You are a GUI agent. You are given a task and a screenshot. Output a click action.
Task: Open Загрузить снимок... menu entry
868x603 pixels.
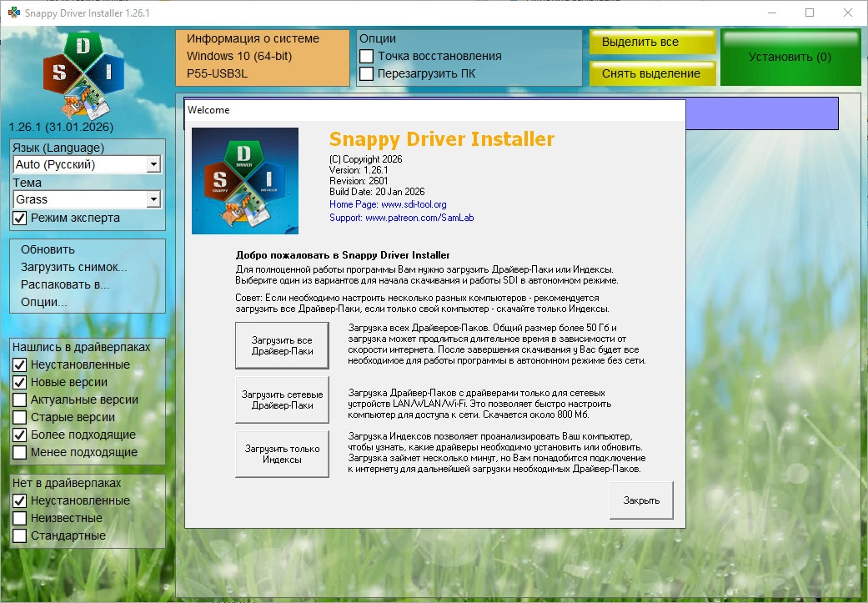[x=73, y=267]
